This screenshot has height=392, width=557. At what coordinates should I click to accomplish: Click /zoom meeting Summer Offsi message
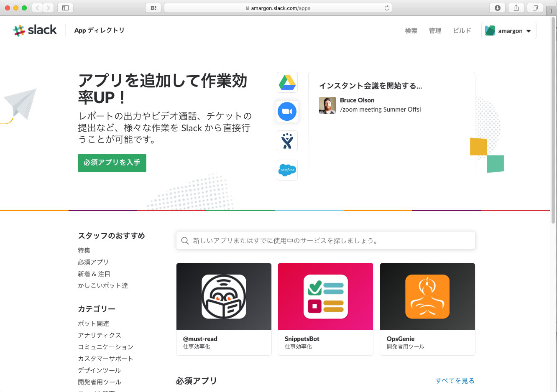pyautogui.click(x=381, y=109)
